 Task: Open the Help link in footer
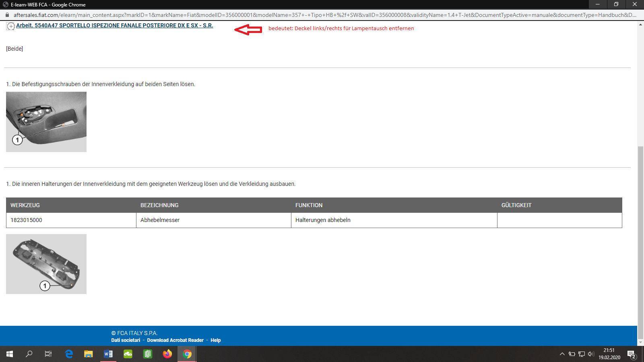tap(215, 340)
